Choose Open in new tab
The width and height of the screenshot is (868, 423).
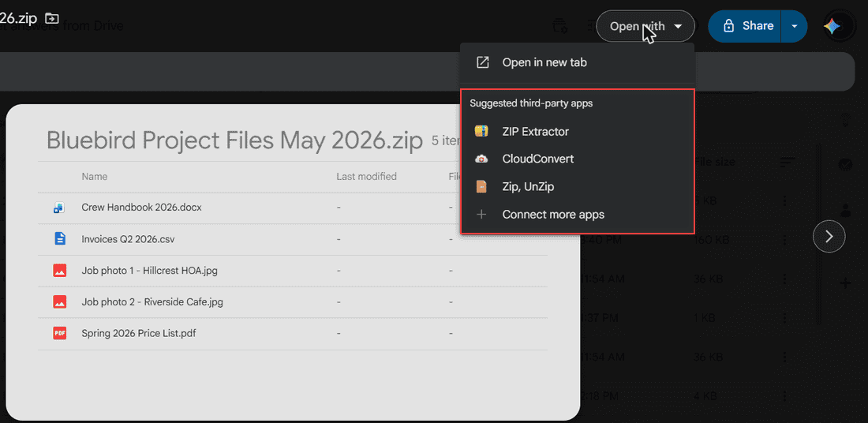tap(577, 62)
